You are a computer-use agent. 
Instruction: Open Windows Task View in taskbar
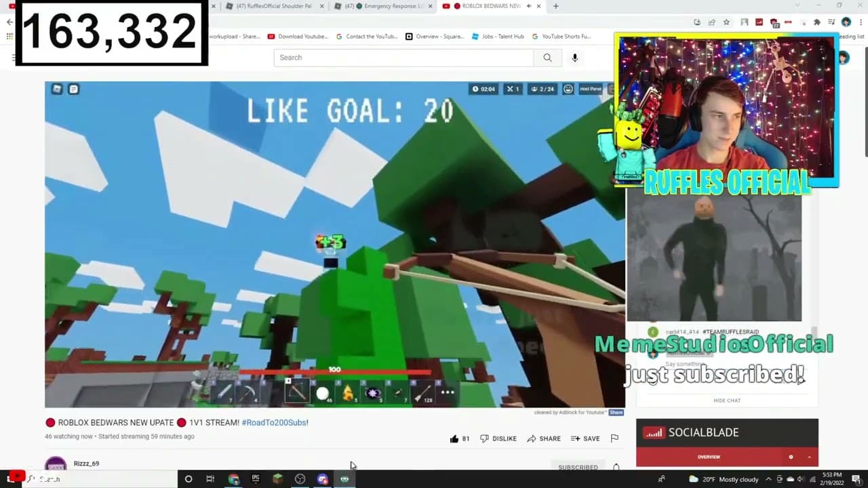[210, 479]
